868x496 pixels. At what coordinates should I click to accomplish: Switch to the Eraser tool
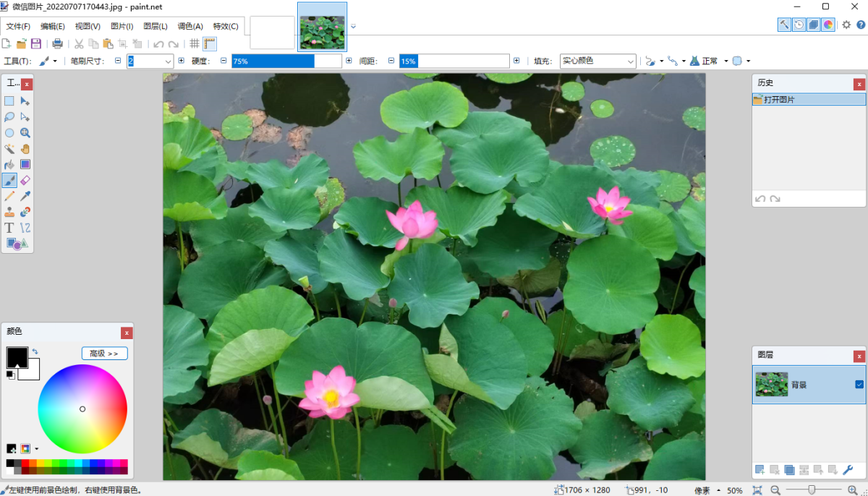coord(26,180)
